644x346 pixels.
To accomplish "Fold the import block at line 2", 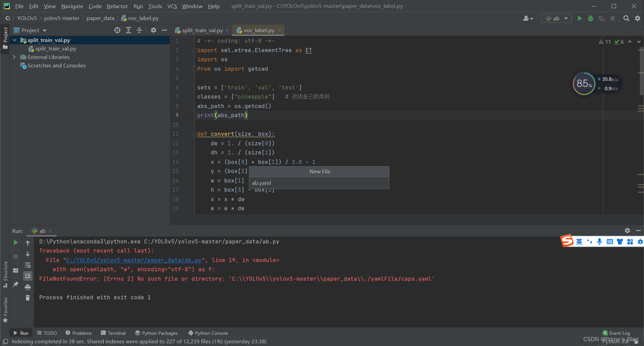I will point(194,50).
